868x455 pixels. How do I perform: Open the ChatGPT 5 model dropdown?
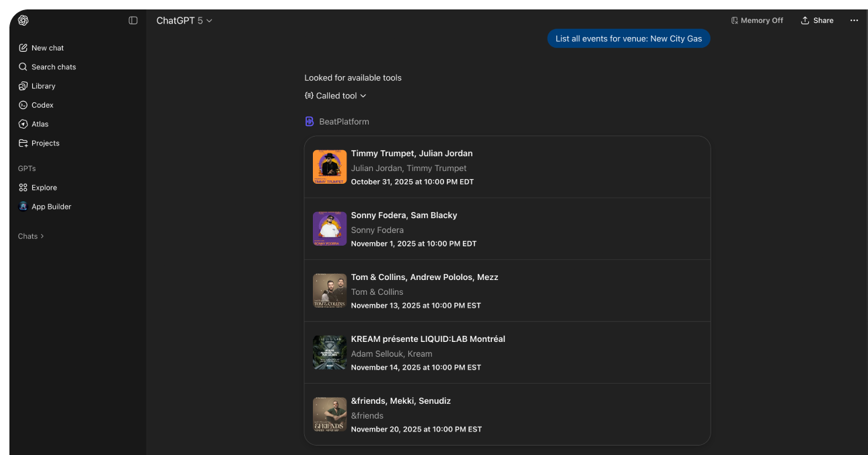coord(184,21)
